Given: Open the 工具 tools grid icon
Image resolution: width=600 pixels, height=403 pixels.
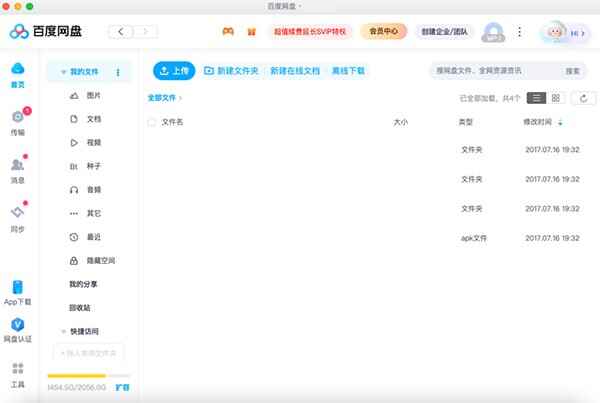Looking at the screenshot, I should 18,368.
